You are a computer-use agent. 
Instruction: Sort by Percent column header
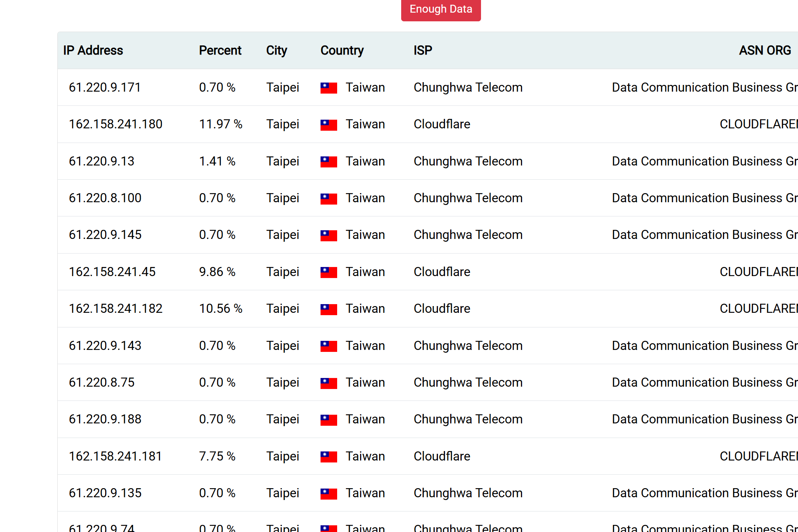coord(220,51)
